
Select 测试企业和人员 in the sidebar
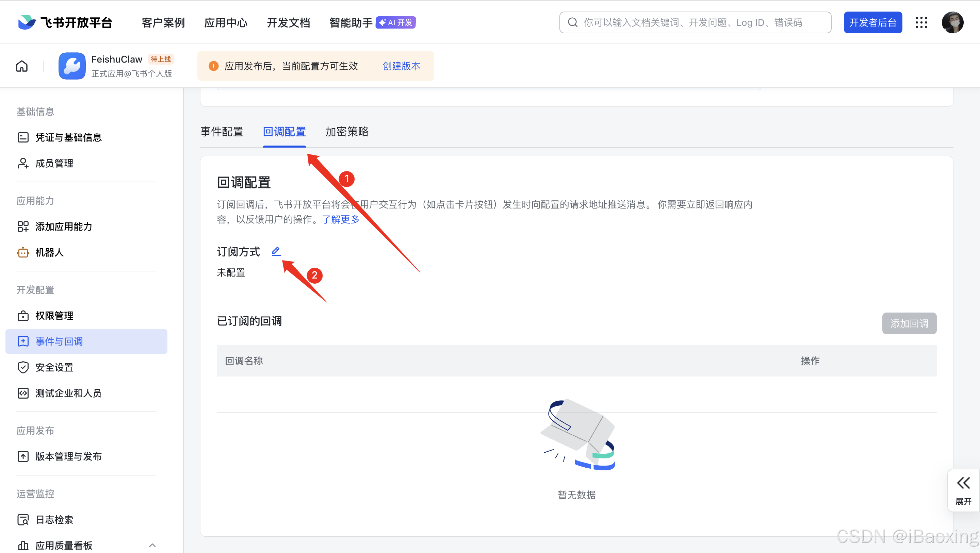point(68,393)
